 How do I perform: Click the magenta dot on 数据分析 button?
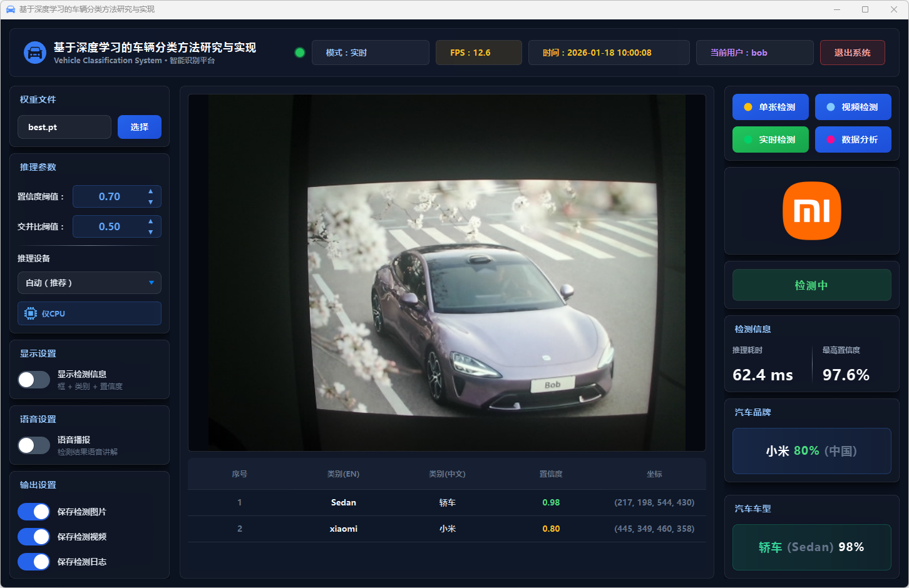(x=830, y=139)
